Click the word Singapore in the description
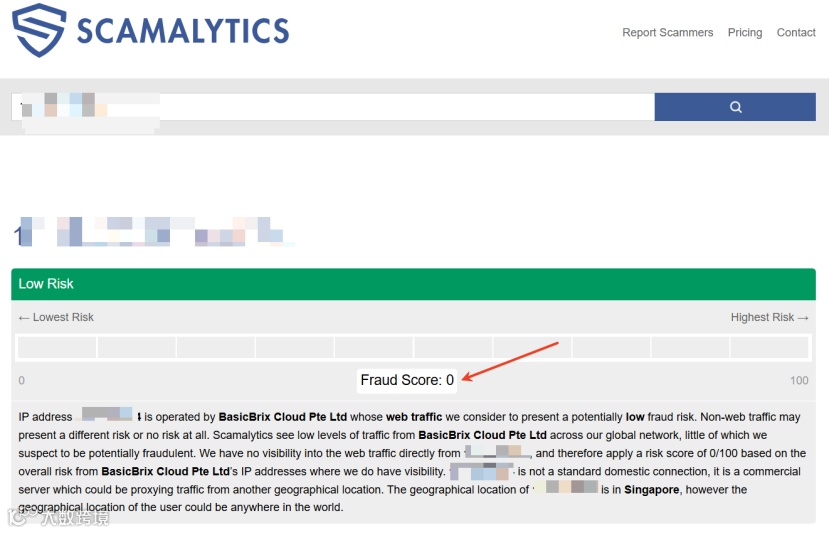Image resolution: width=829 pixels, height=533 pixels. pyautogui.click(x=651, y=490)
